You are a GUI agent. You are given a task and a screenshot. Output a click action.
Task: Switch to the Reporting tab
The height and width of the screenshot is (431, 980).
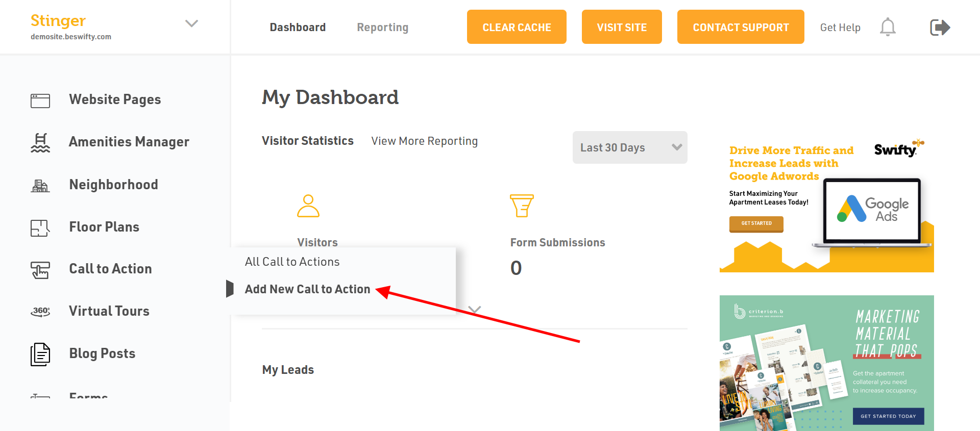pyautogui.click(x=383, y=28)
